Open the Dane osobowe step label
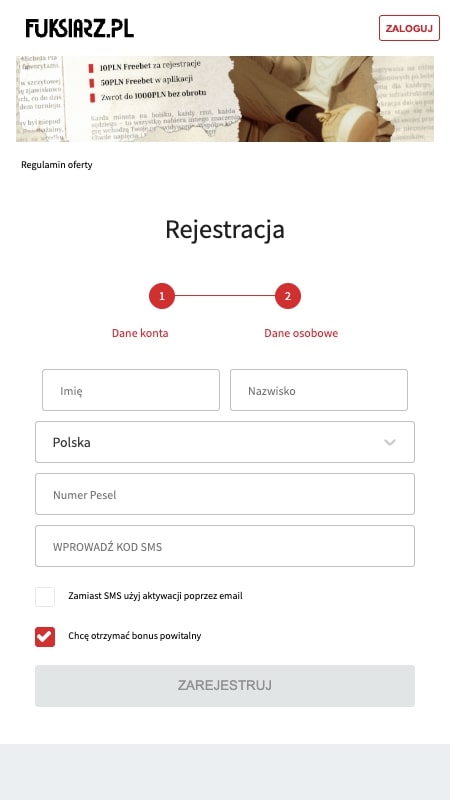Viewport: 450px width, 800px height. click(x=301, y=333)
